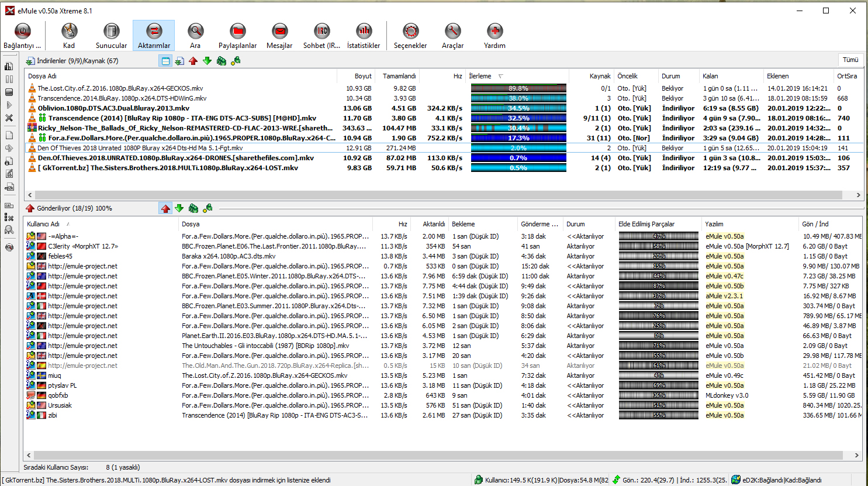868x486 pixels.
Task: Toggle known clients view in İndirilenler toolbar
Action: [x=236, y=61]
